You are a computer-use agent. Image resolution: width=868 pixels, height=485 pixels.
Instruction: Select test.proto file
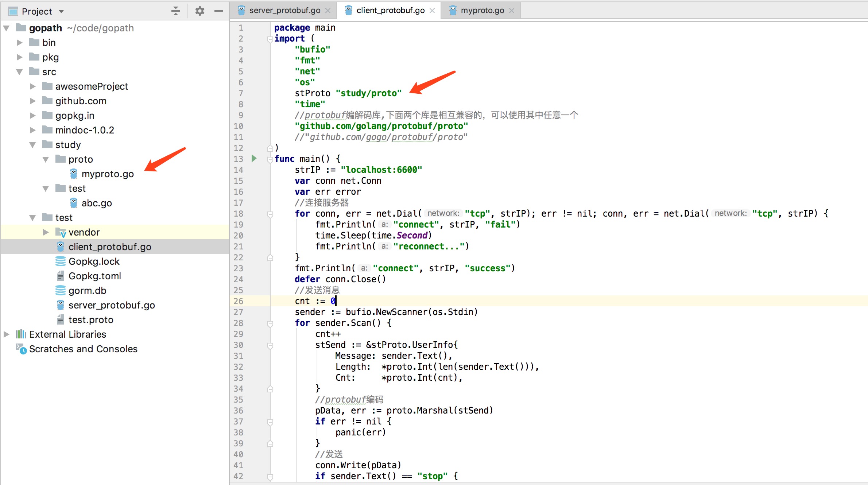(x=91, y=320)
